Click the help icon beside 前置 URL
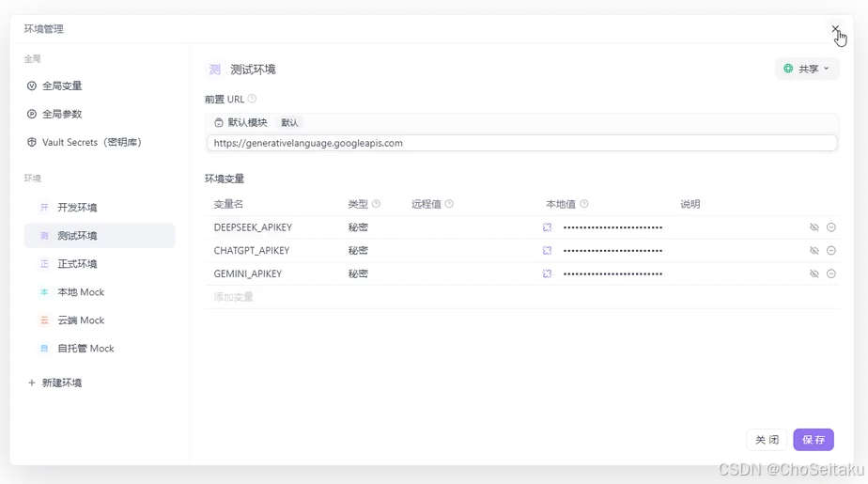The width and height of the screenshot is (868, 484). click(252, 99)
